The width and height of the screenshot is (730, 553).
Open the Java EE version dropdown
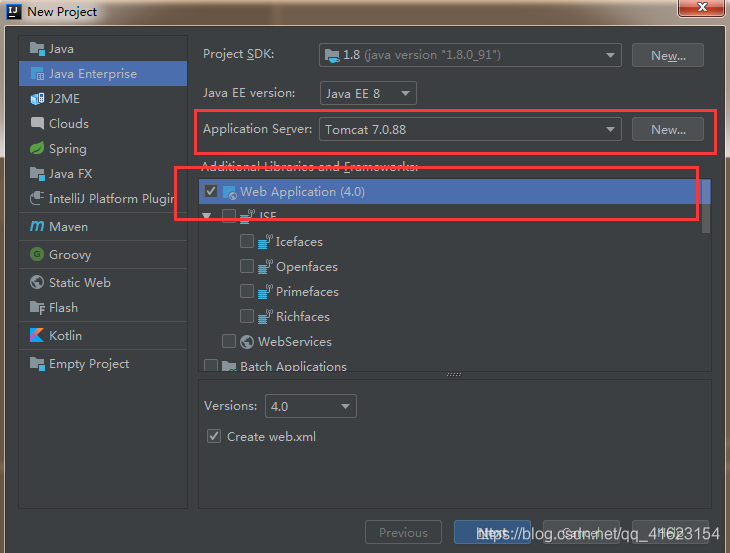click(368, 93)
